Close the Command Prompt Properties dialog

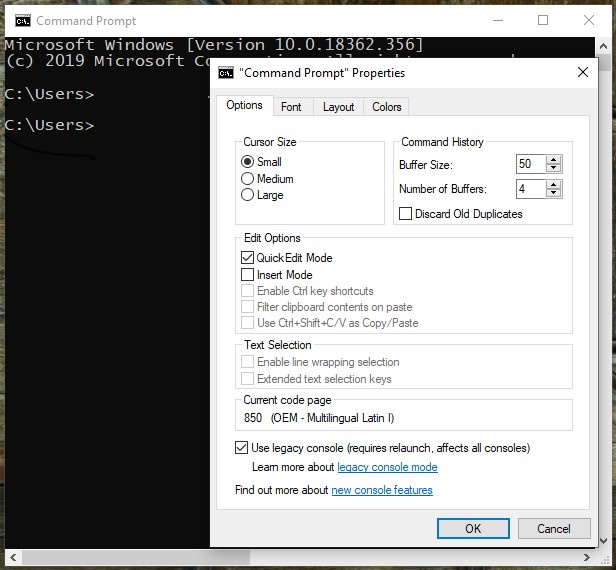583,72
